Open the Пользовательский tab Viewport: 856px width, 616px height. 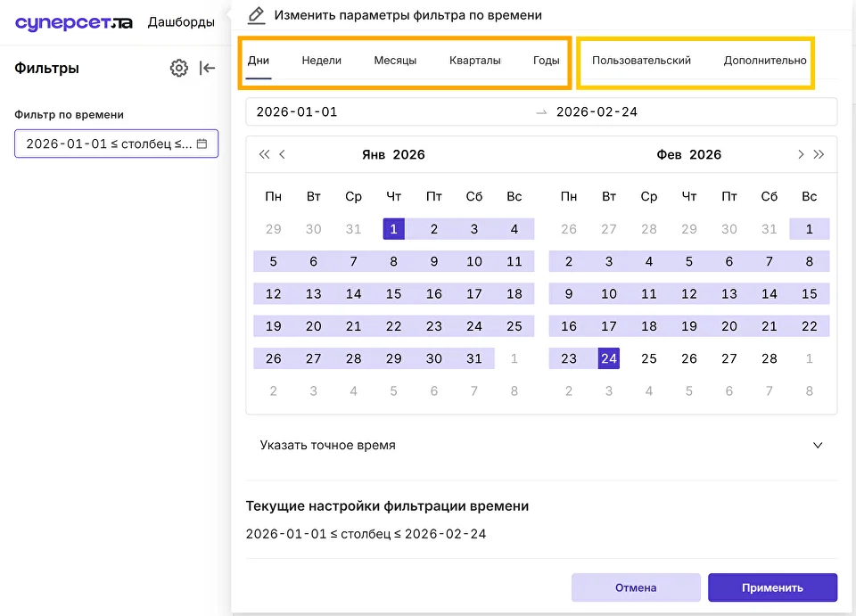click(x=641, y=61)
